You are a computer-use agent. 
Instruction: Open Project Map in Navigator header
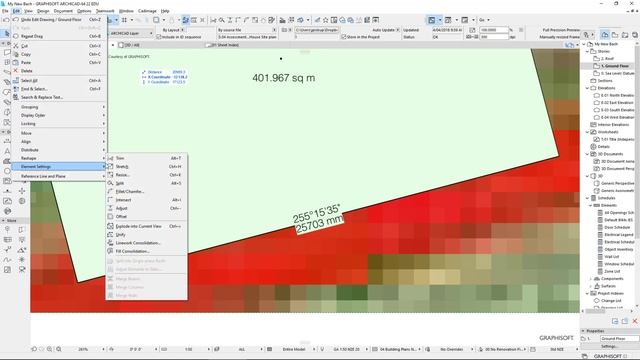click(604, 35)
